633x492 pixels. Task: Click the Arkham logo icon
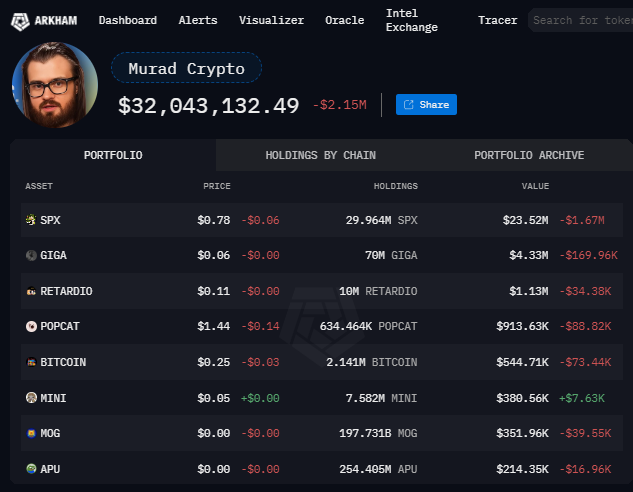tap(20, 21)
